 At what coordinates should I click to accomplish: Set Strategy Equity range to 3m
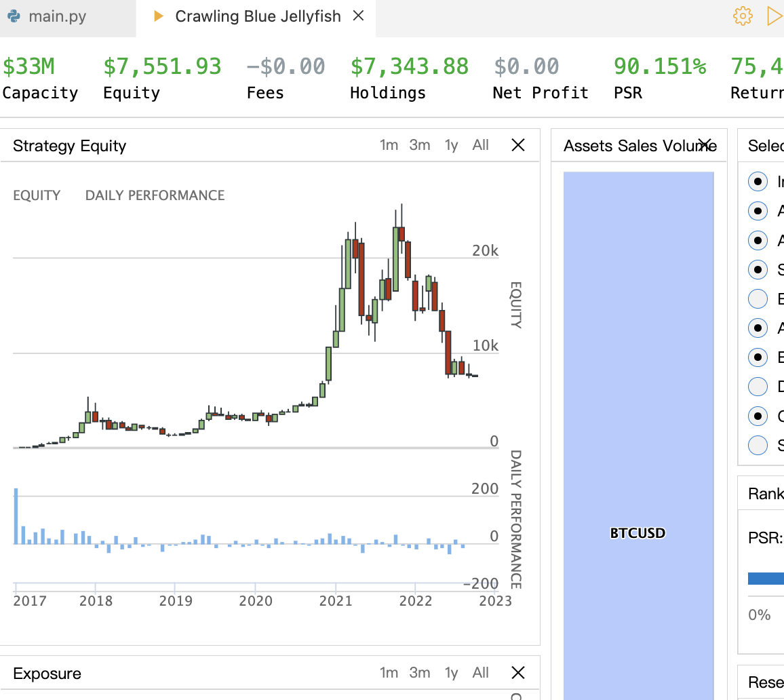tap(420, 145)
